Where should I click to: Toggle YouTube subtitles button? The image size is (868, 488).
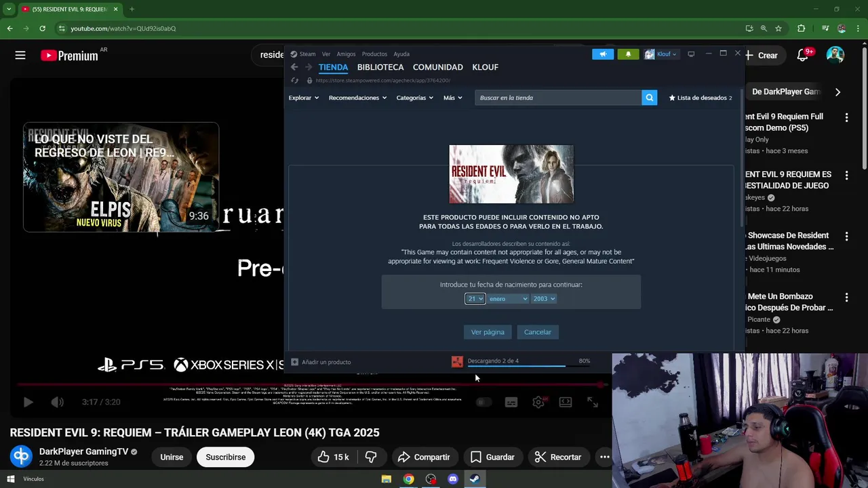click(511, 402)
